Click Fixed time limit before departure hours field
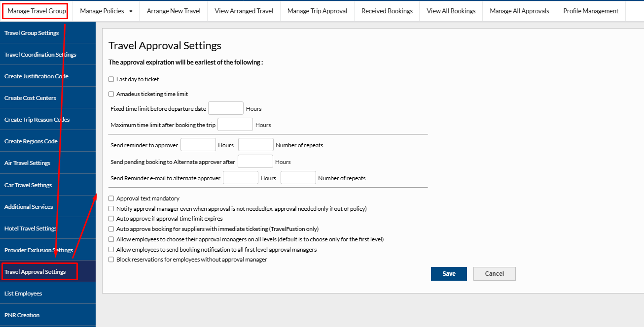644x327 pixels. pos(226,108)
